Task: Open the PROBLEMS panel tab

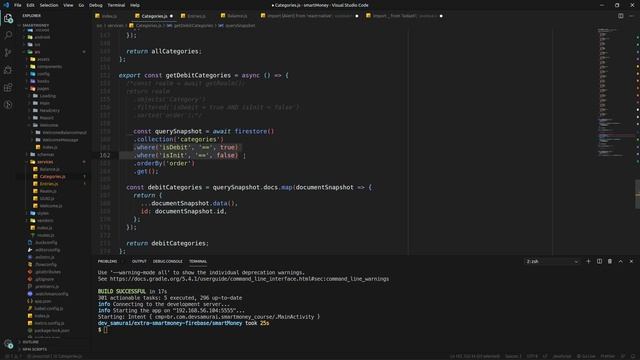Action: click(107, 261)
